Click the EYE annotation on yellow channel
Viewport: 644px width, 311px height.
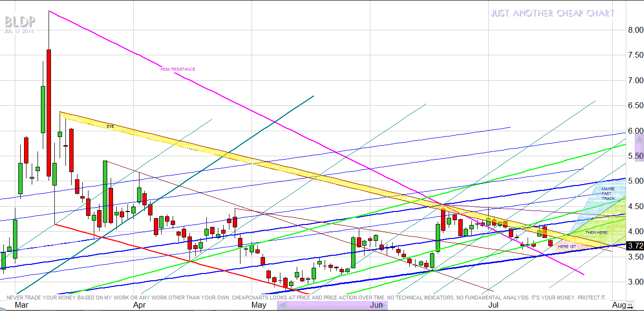[x=111, y=126]
